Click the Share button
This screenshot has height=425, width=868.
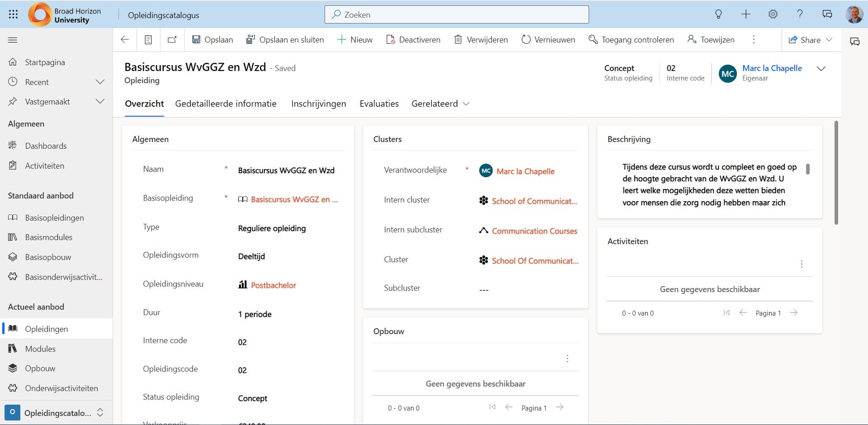click(x=804, y=40)
